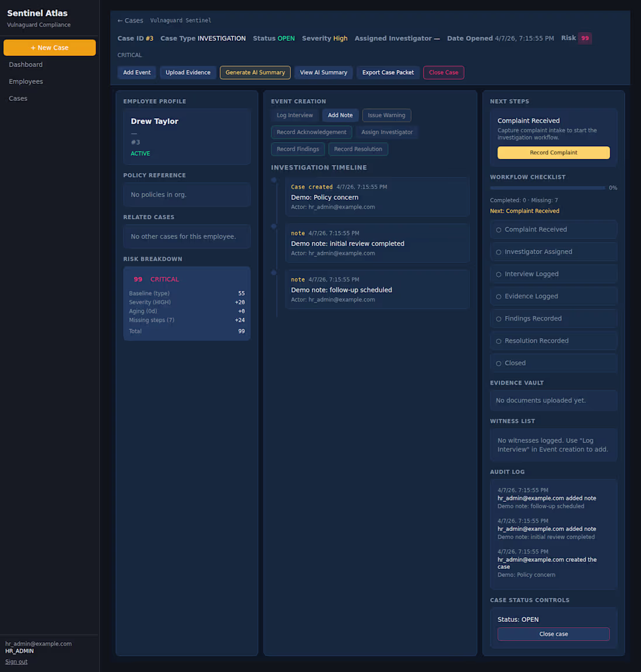Viewport: 641px width, 672px height.
Task: Click Upload Evidence in the case toolbar
Action: [x=188, y=72]
